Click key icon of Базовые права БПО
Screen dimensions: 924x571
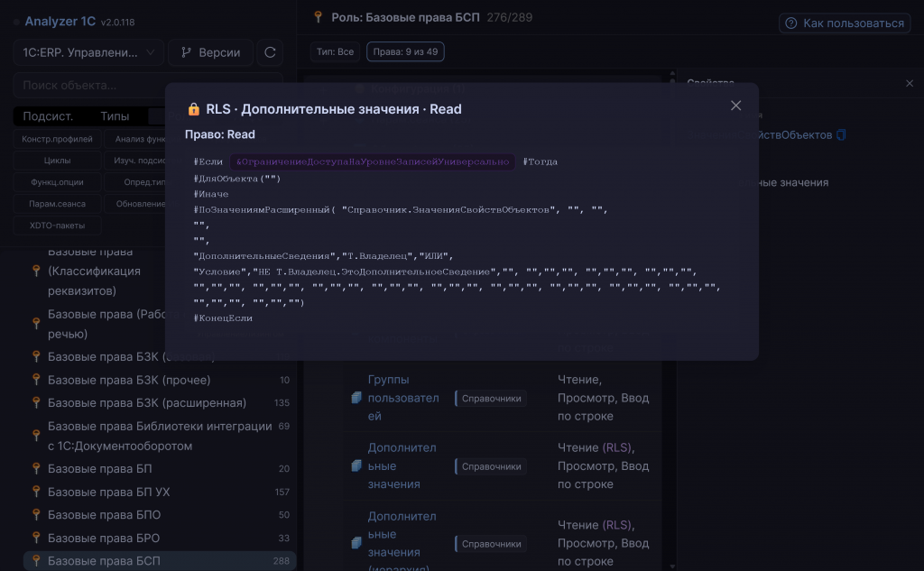(36, 515)
